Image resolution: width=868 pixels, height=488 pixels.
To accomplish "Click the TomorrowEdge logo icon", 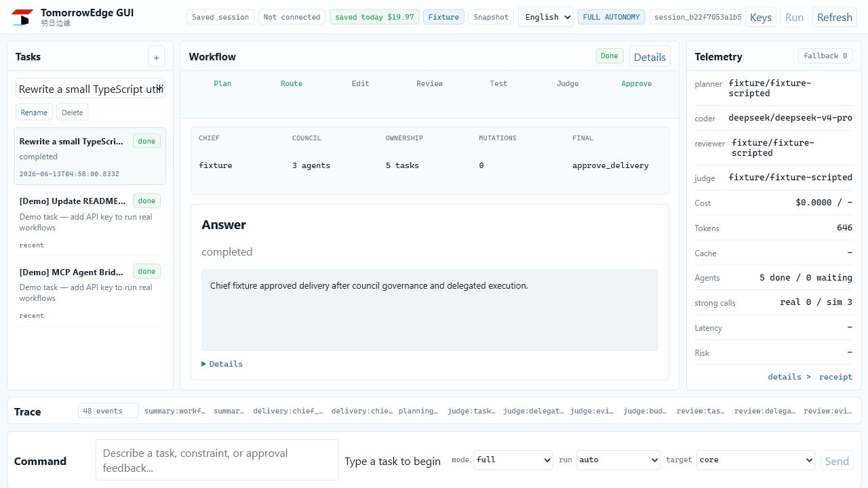I will click(x=22, y=17).
